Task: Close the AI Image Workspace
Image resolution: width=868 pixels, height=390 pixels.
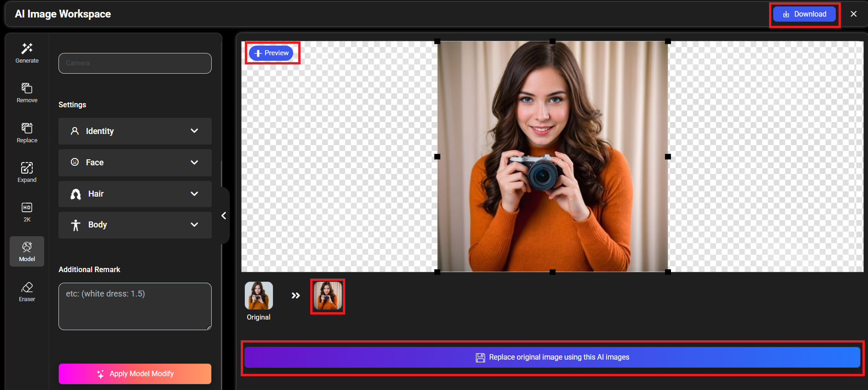Action: (x=854, y=14)
